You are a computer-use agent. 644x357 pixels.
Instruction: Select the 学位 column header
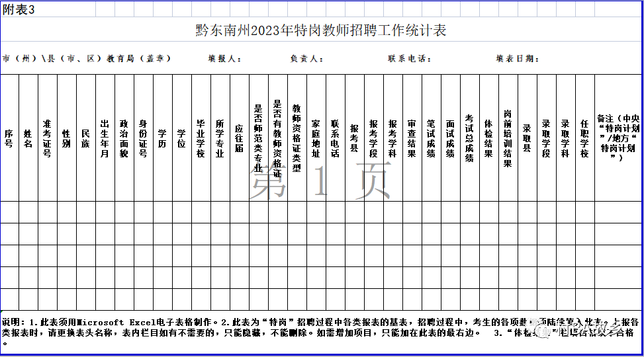coord(182,138)
